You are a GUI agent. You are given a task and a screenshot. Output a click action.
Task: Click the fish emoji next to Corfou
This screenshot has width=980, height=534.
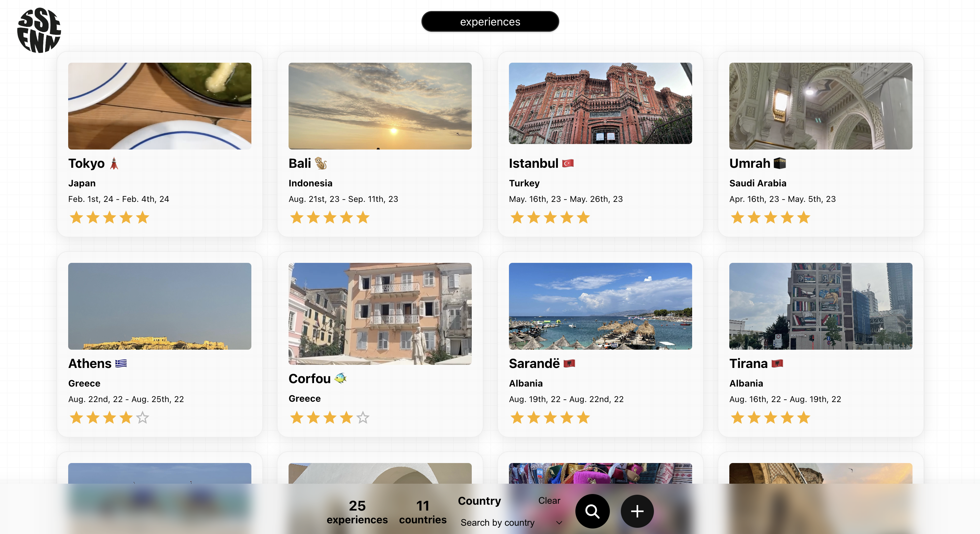click(x=340, y=378)
